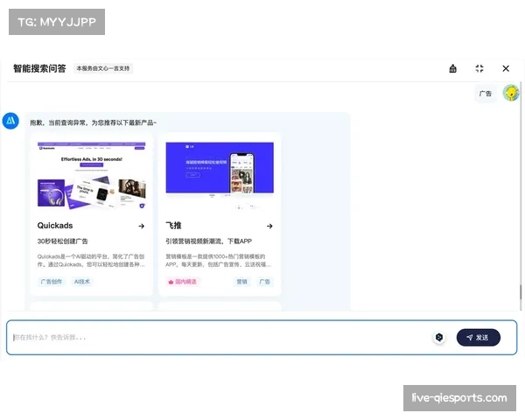525x420 pixels.
Task: Click the user avatar icon
Action: (x=511, y=93)
